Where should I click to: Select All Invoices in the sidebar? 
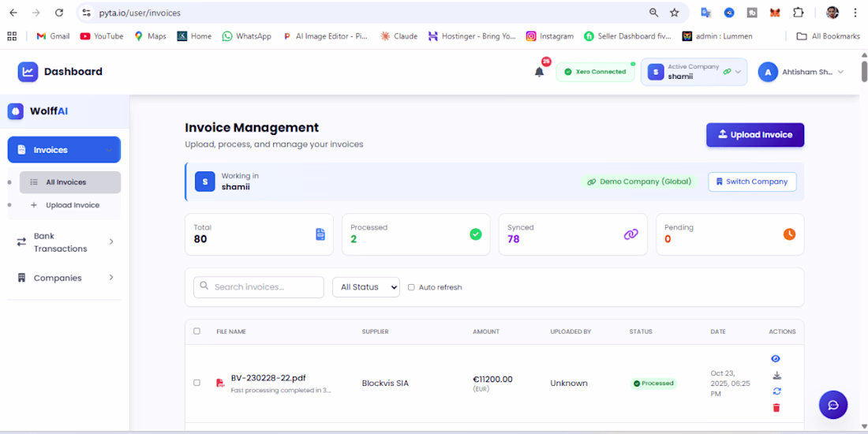[69, 182]
